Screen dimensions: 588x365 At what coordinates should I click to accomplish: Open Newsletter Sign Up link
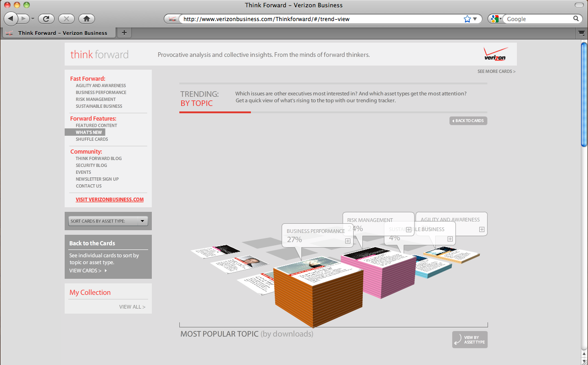[x=97, y=179]
